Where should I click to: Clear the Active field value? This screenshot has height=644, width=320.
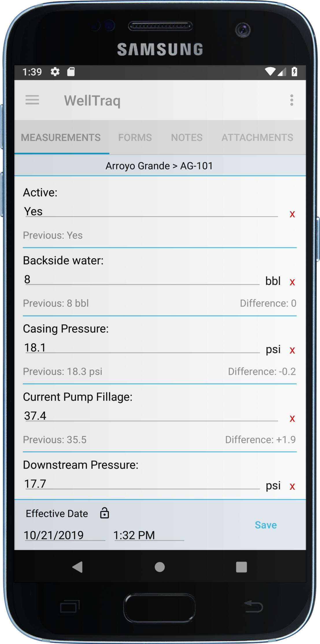[x=292, y=214]
